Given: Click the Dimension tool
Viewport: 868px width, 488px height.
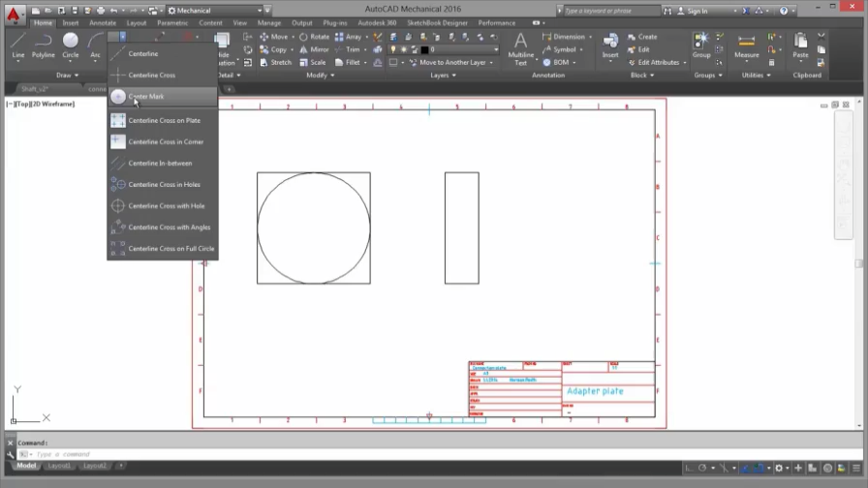Looking at the screenshot, I should [x=563, y=37].
